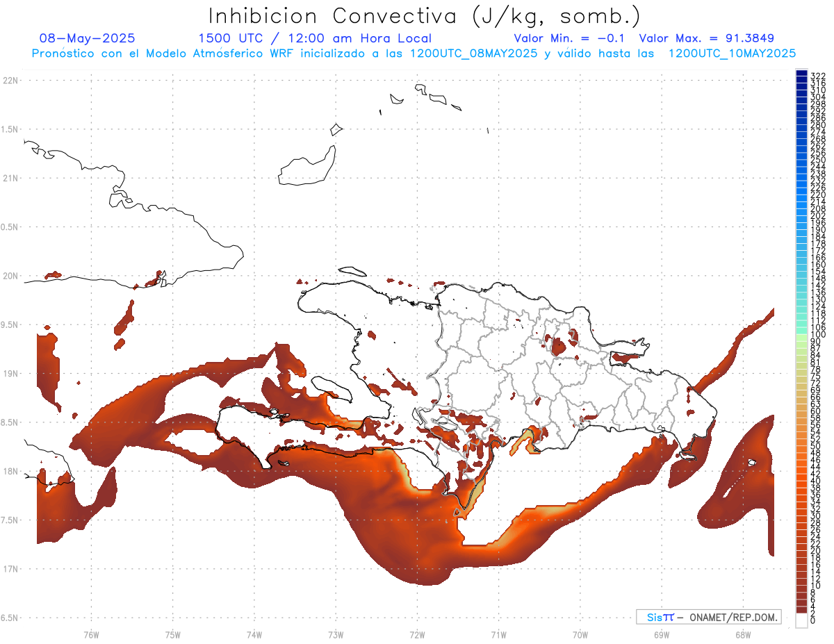Click the title 'Inhibicion Convectiva (J/kg, somb.)'
Viewport: 834px width, 644px height.
click(425, 16)
